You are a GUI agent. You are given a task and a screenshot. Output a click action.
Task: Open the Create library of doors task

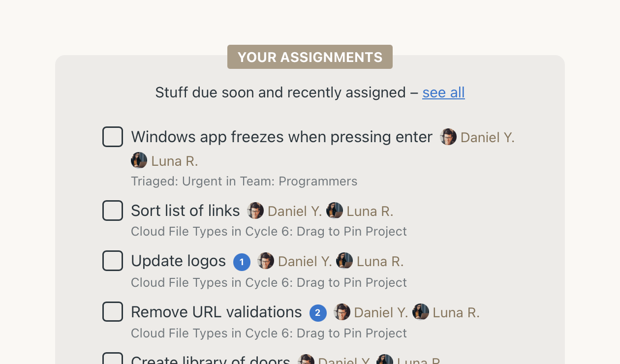pyautogui.click(x=210, y=360)
